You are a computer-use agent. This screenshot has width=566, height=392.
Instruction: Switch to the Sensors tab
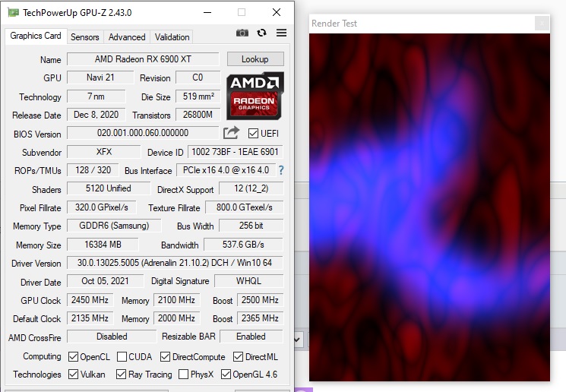pyautogui.click(x=85, y=37)
